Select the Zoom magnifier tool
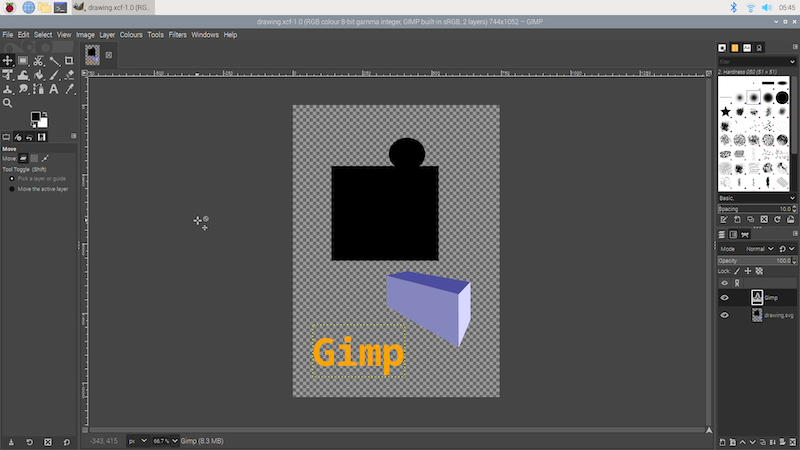 (x=8, y=103)
